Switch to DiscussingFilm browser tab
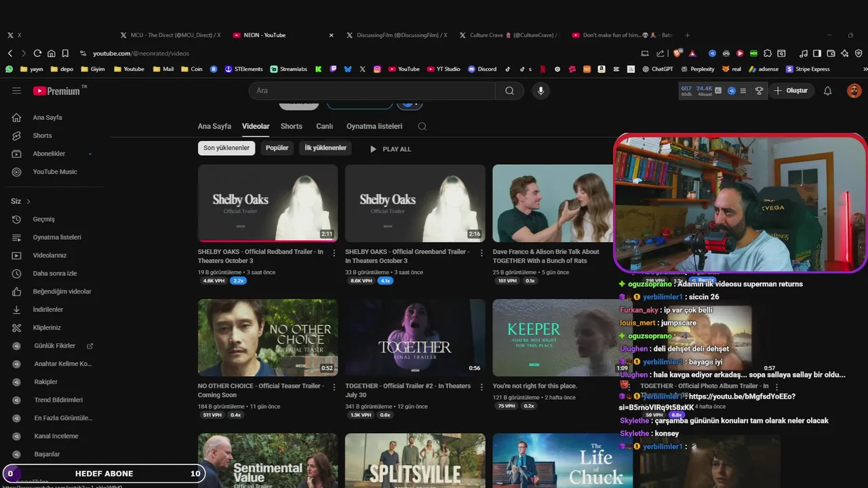 396,35
